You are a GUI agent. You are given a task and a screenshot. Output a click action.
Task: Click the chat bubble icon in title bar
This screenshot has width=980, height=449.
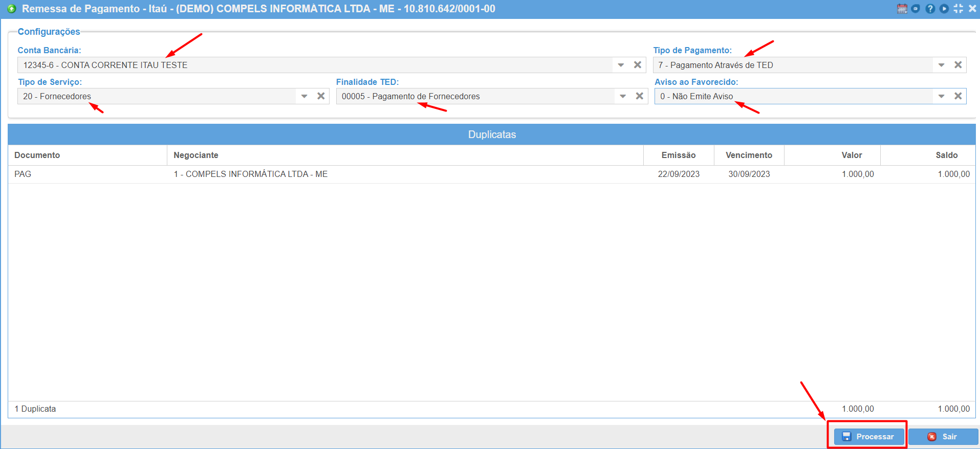coord(916,9)
